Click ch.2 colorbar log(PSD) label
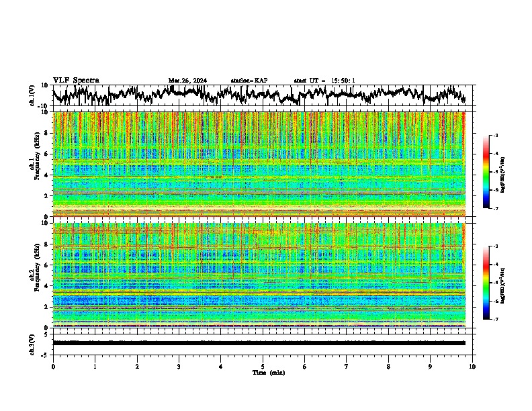532x411 pixels. click(502, 285)
